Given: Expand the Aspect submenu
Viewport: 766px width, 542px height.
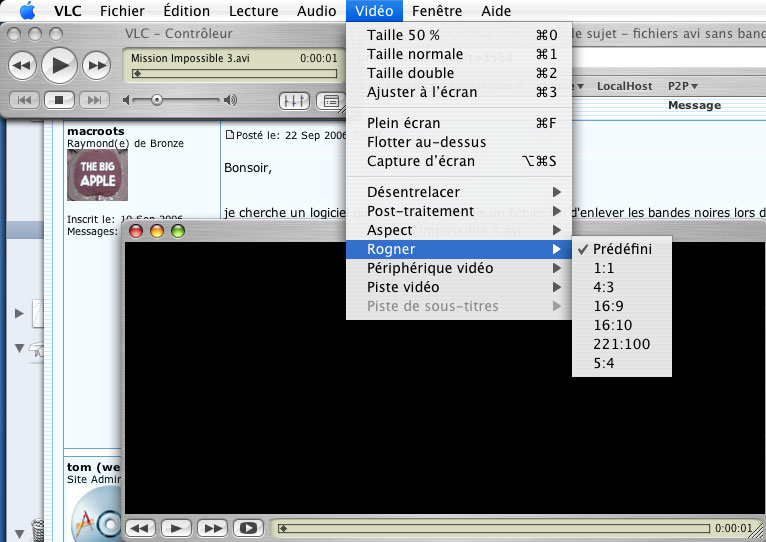Looking at the screenshot, I should [459, 230].
